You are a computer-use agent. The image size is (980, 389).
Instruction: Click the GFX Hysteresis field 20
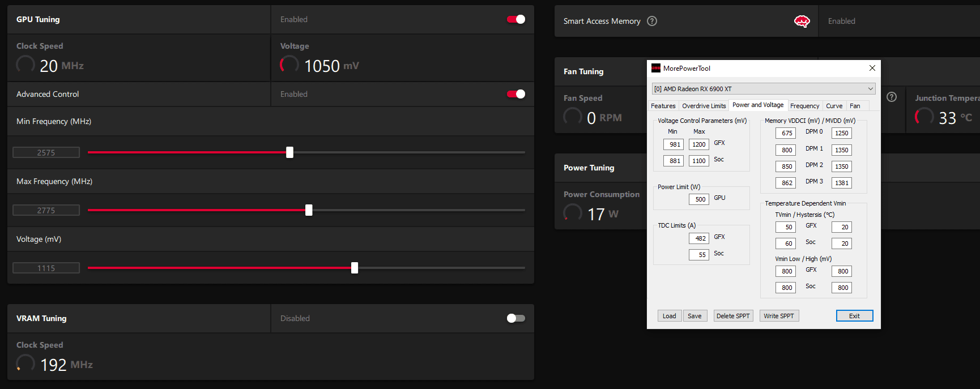click(842, 227)
